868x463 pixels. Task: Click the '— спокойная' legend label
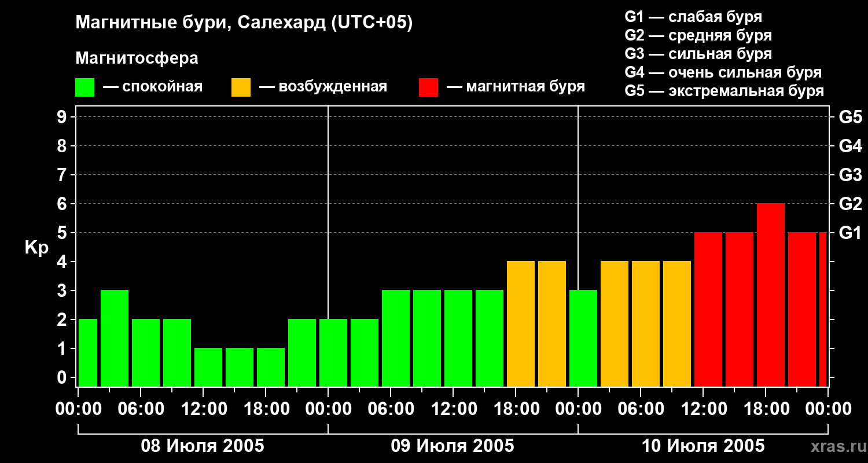click(x=153, y=87)
